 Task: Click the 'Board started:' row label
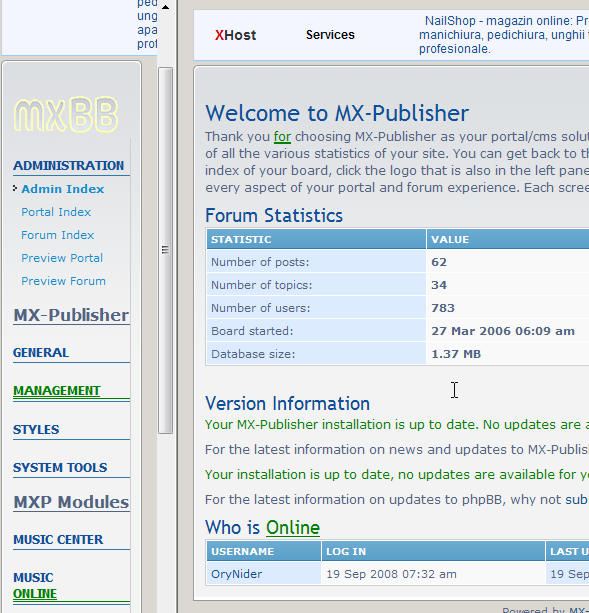pyautogui.click(x=252, y=331)
